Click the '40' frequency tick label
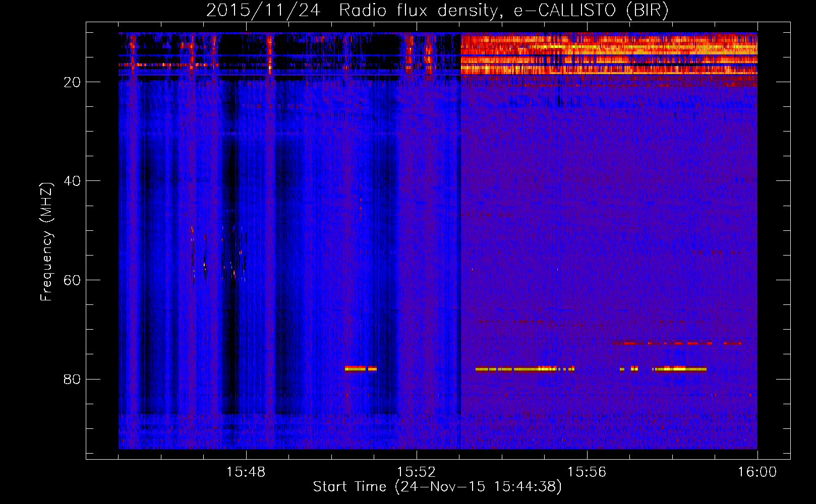The image size is (816, 504). tap(73, 181)
